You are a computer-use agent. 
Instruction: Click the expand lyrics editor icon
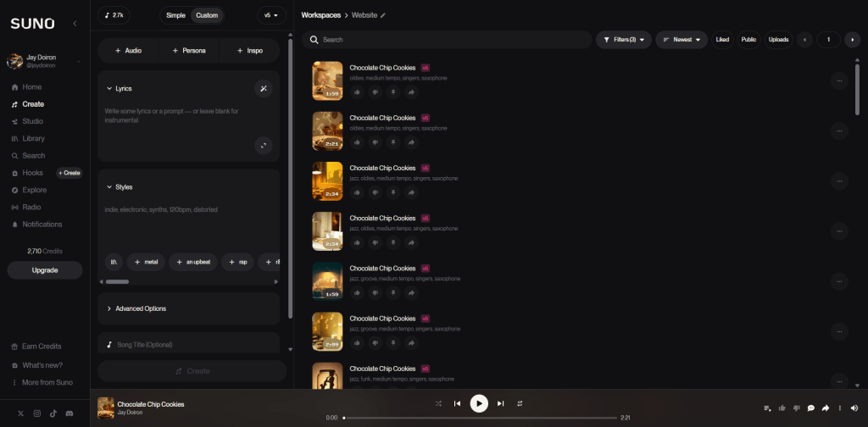click(x=264, y=145)
